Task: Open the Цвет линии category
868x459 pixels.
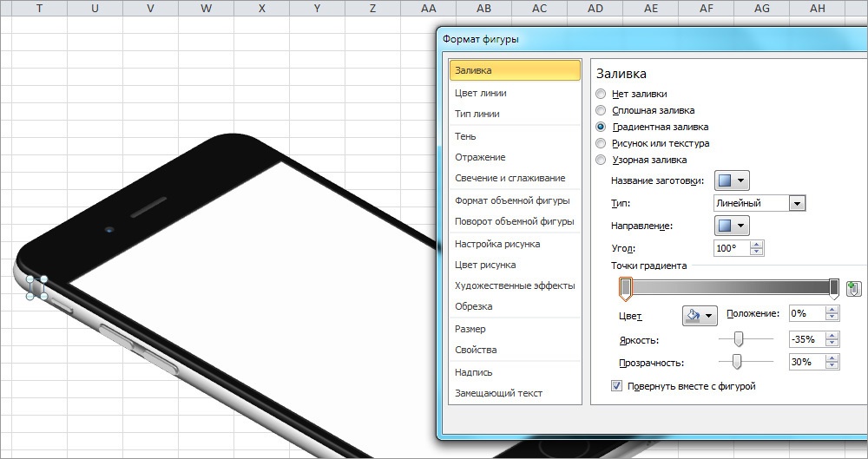Action: click(x=481, y=93)
